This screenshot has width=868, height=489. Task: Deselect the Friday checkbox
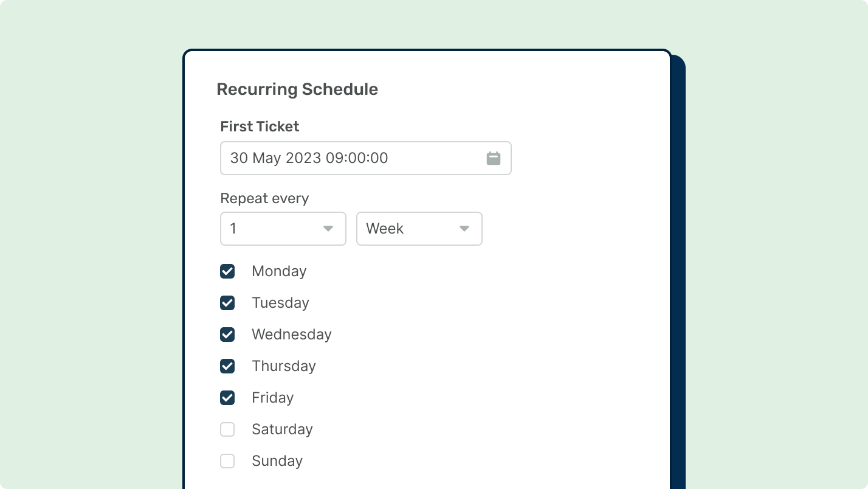coord(227,398)
